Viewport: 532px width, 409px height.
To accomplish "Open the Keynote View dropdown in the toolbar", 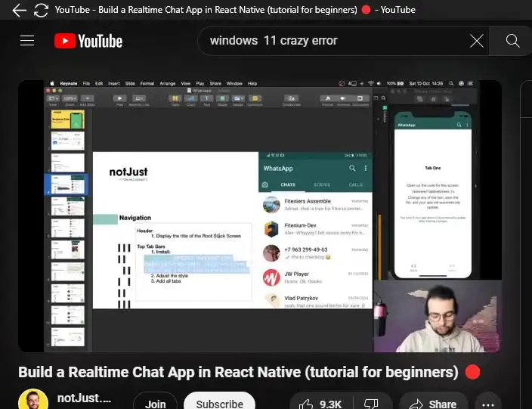I will (53, 98).
